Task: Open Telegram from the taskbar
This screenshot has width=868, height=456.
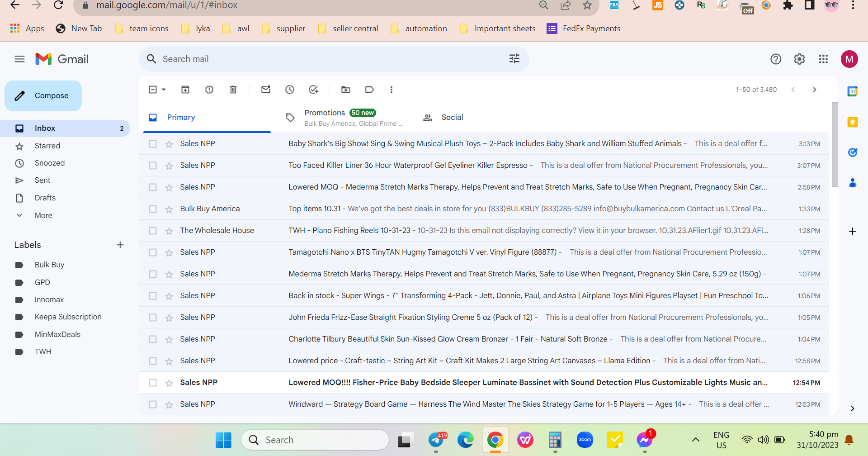Action: coord(436,440)
